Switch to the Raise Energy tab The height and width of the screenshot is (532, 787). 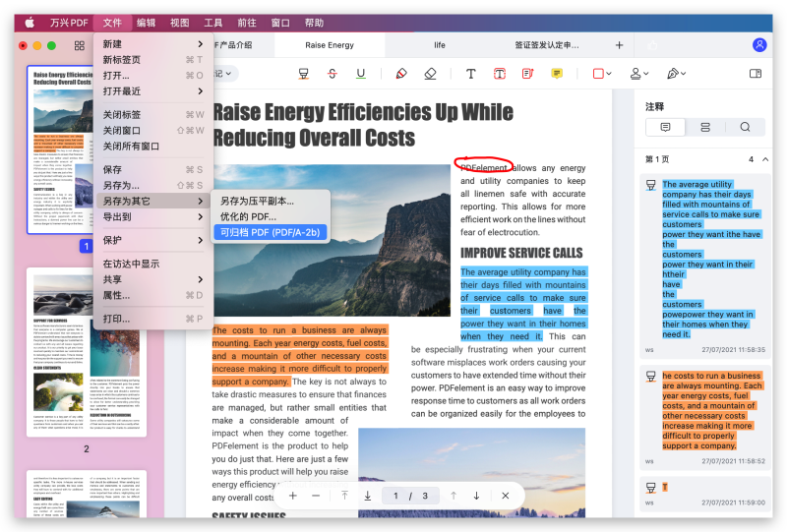[x=330, y=45]
